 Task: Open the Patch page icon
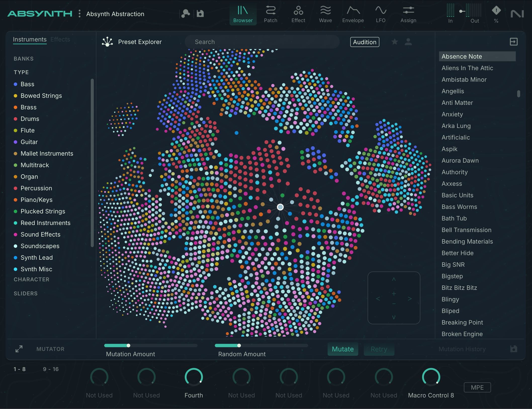coord(271,11)
